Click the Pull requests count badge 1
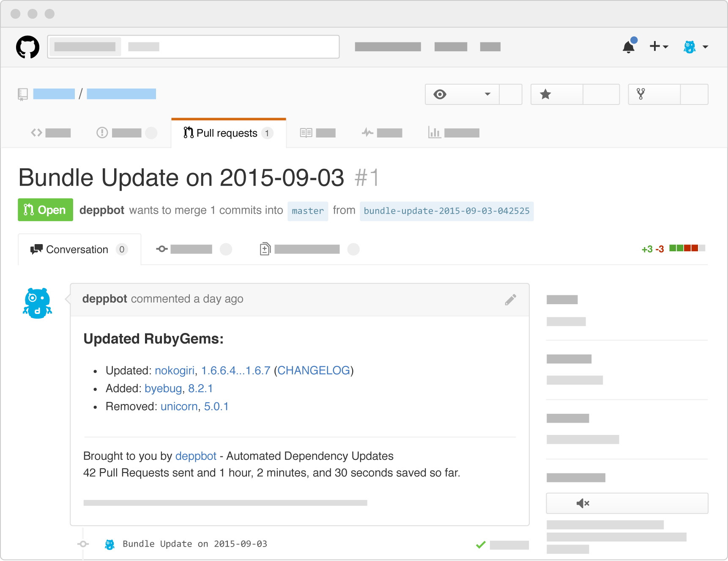The height and width of the screenshot is (561, 728). (x=267, y=133)
